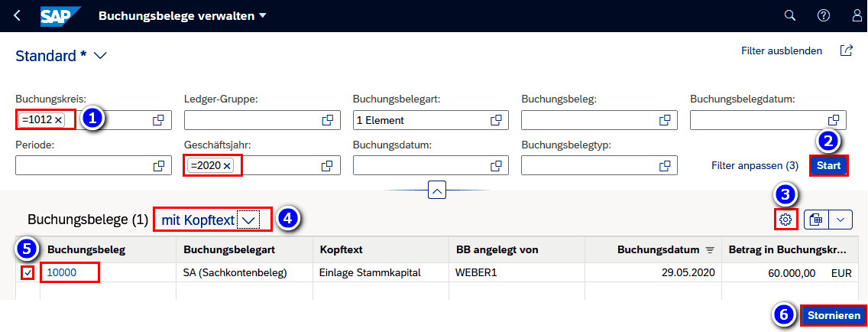Remove the =1012 Buchungskreis token
The height and width of the screenshot is (332, 868).
pyautogui.click(x=58, y=120)
